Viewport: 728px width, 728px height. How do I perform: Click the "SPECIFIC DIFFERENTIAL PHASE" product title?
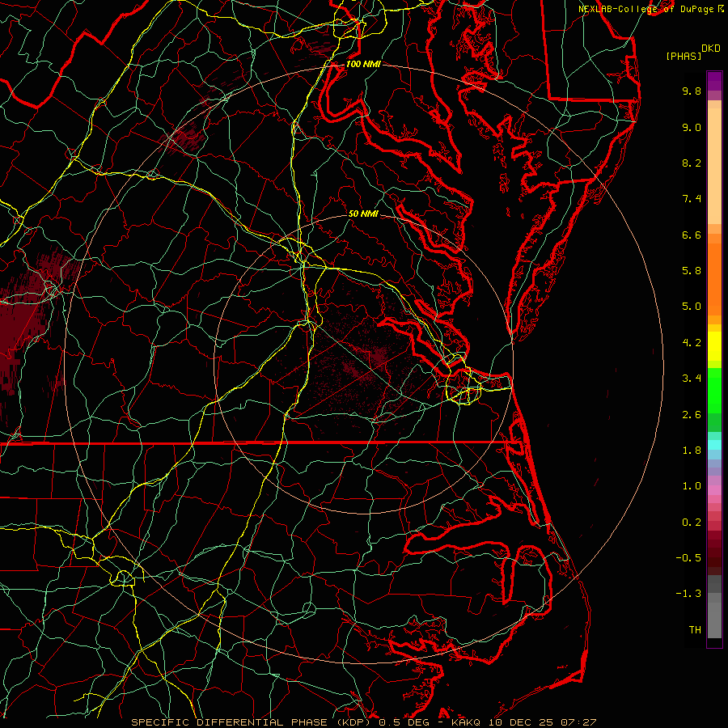tap(230, 722)
